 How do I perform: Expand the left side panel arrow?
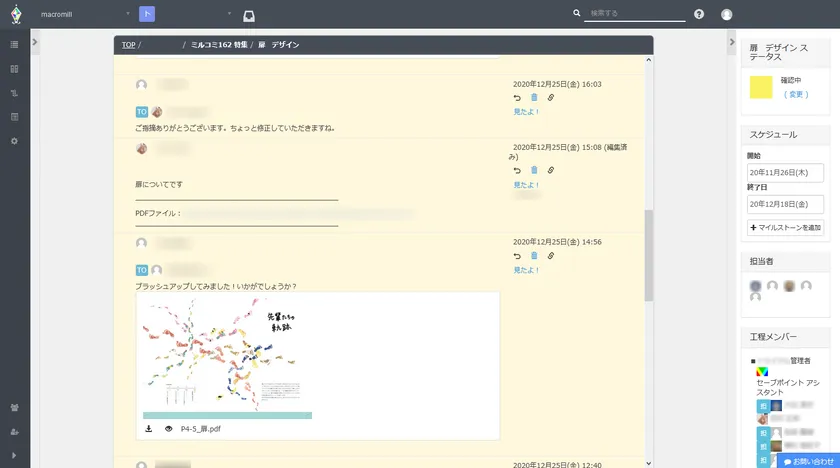35,42
